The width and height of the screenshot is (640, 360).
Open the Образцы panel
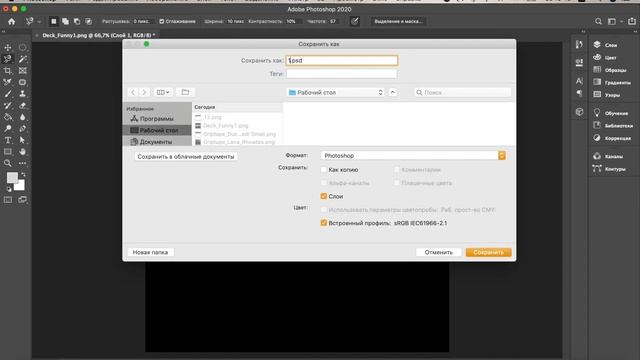611,70
